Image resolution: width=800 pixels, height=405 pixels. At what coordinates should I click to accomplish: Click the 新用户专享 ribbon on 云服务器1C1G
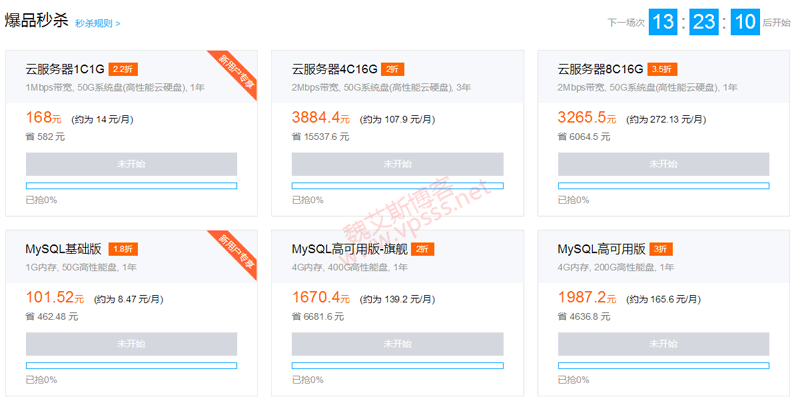[x=236, y=73]
